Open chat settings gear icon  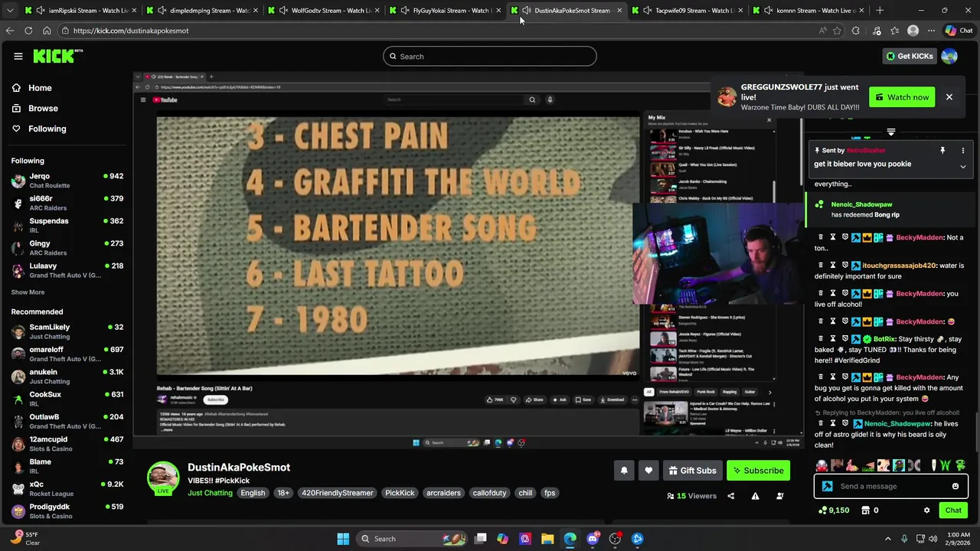click(926, 510)
